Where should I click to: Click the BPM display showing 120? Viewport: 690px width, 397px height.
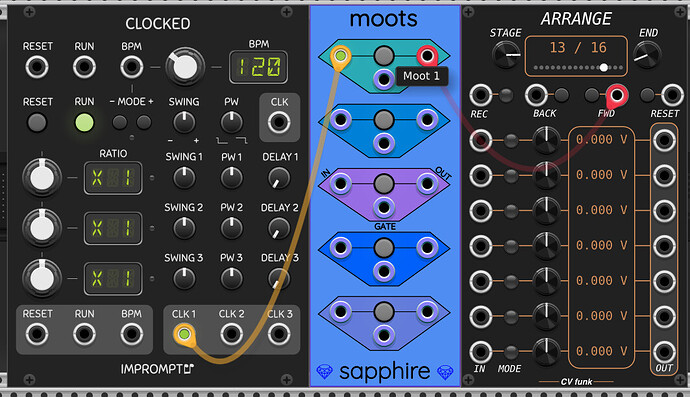click(258, 67)
